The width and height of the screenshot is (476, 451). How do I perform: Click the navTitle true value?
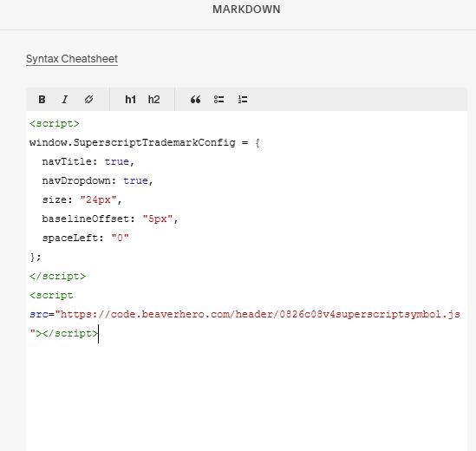pos(117,161)
